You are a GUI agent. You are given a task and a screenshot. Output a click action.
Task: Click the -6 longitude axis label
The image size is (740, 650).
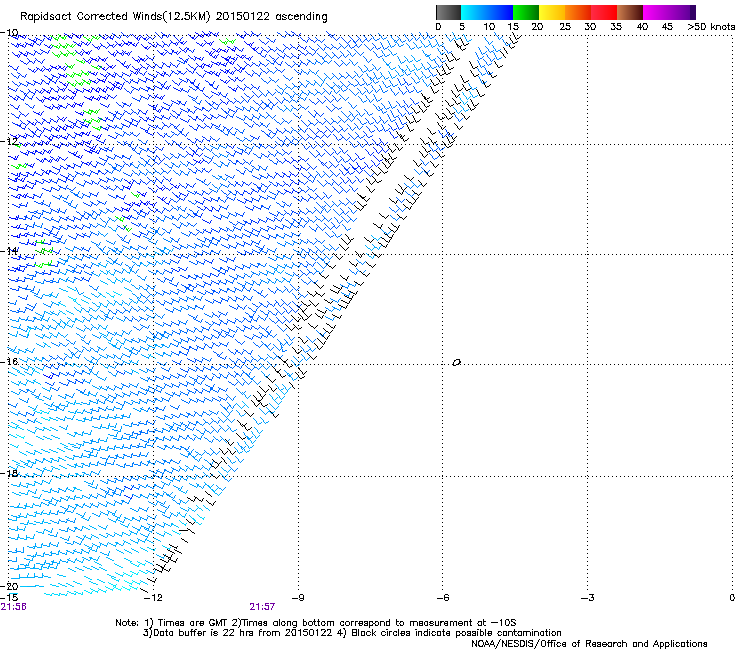pyautogui.click(x=442, y=598)
